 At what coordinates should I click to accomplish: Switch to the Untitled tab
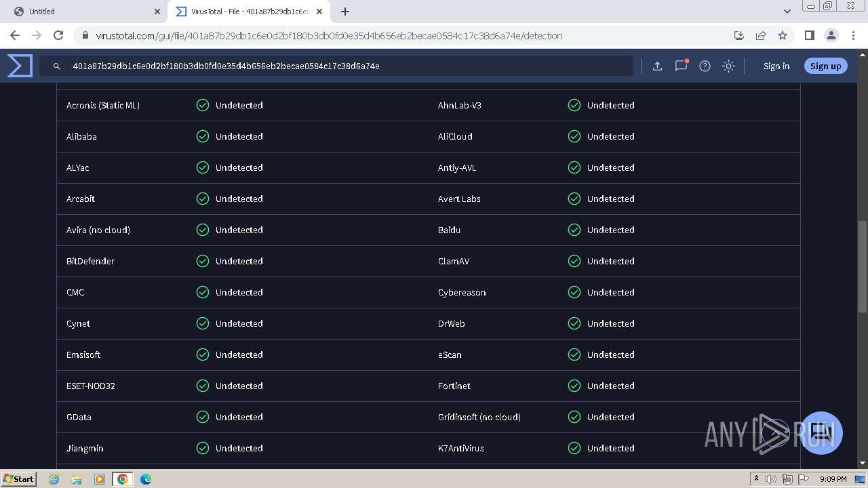pos(85,12)
